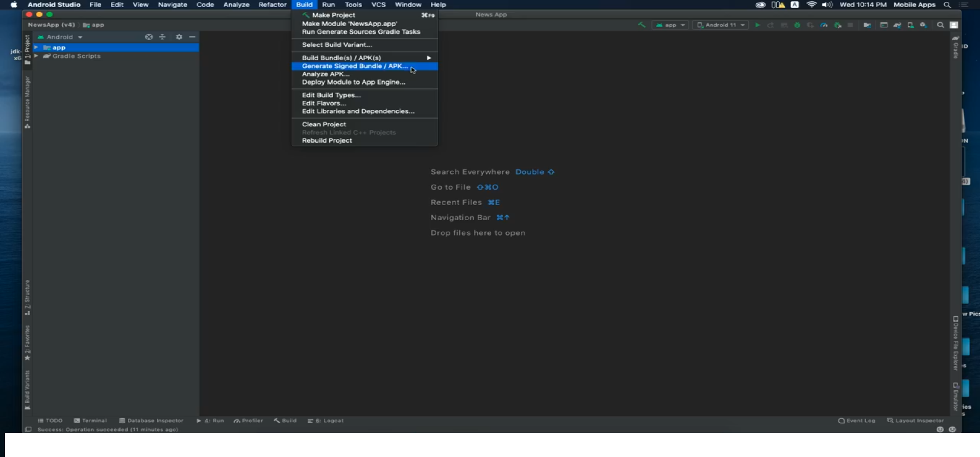The height and width of the screenshot is (457, 980).
Task: Open the app run configuration dropdown
Action: [670, 25]
